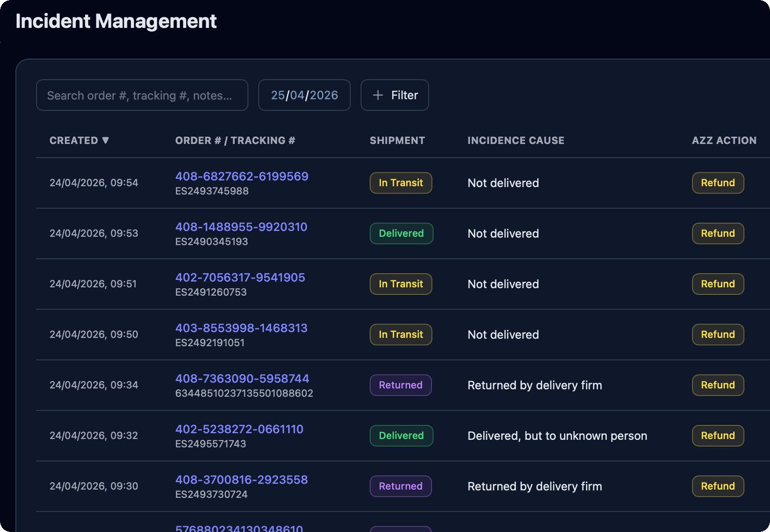The image size is (770, 532).
Task: Click In Transit badge for order 408-6827662-6199569
Action: pyautogui.click(x=401, y=183)
